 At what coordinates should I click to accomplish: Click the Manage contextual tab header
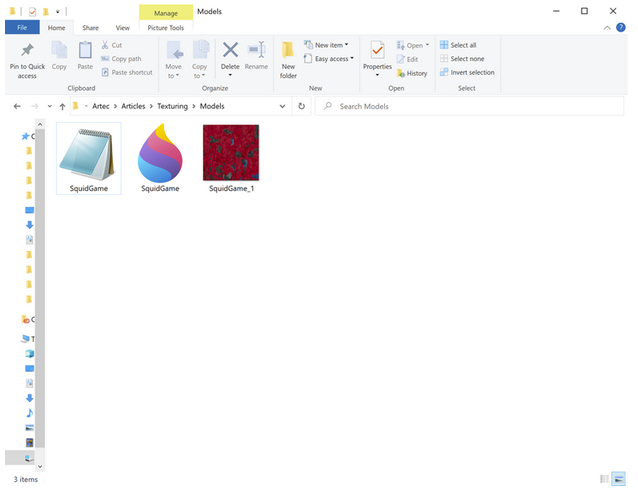(166, 13)
